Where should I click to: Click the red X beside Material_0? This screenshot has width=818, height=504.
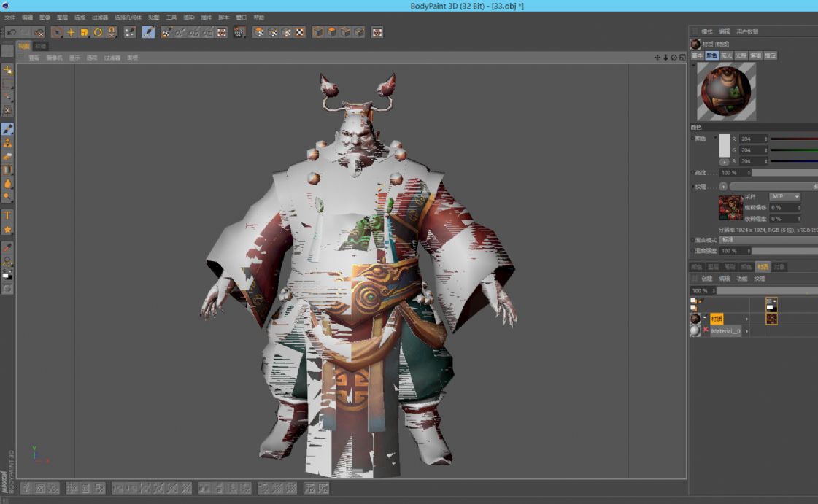point(706,330)
